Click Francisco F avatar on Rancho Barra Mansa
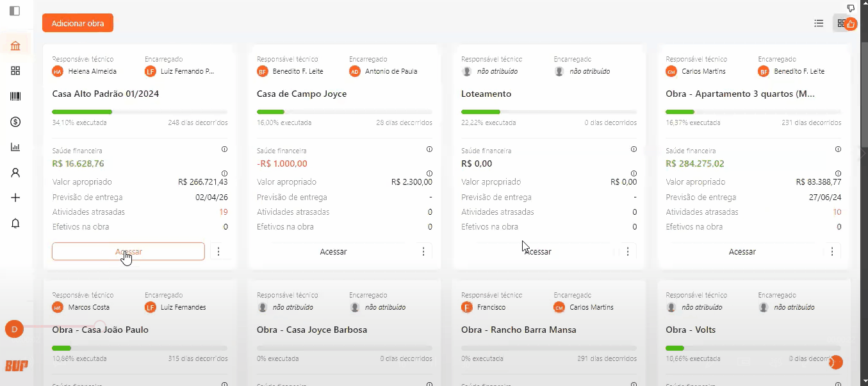The width and height of the screenshot is (868, 386). pos(467,307)
